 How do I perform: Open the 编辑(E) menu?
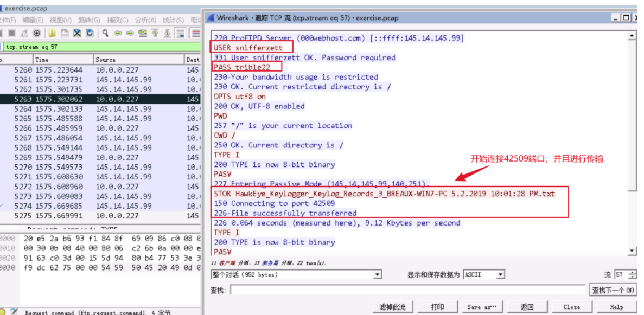point(33,20)
